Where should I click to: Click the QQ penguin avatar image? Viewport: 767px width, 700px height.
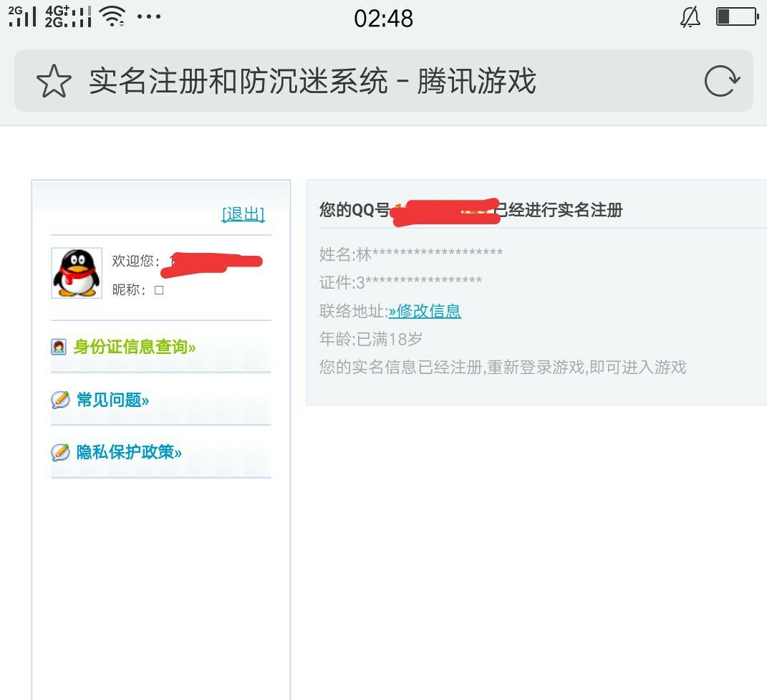click(x=76, y=273)
